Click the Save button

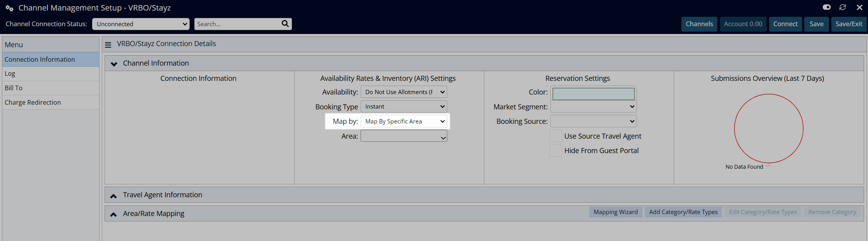click(x=816, y=24)
